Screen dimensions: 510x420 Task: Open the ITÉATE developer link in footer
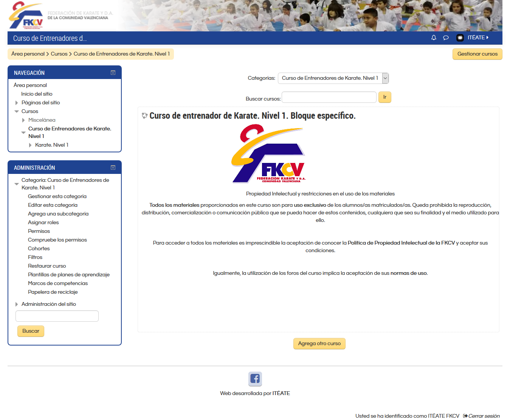coord(281,394)
